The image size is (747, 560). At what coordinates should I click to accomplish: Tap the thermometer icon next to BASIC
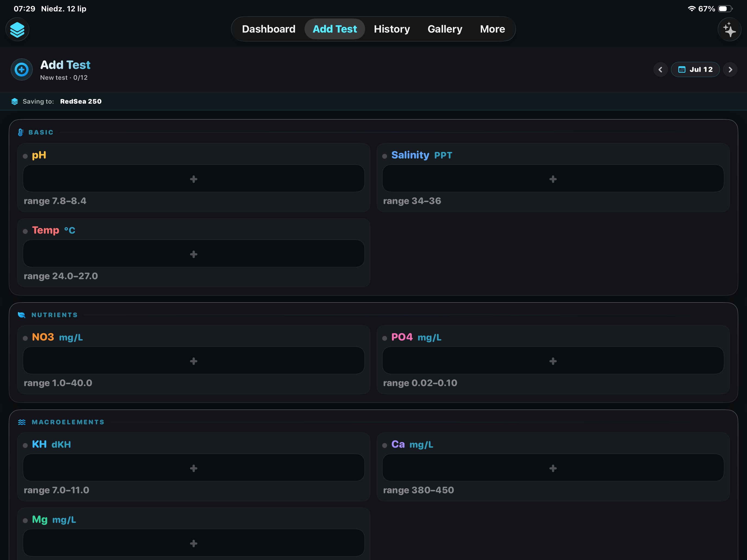[21, 132]
